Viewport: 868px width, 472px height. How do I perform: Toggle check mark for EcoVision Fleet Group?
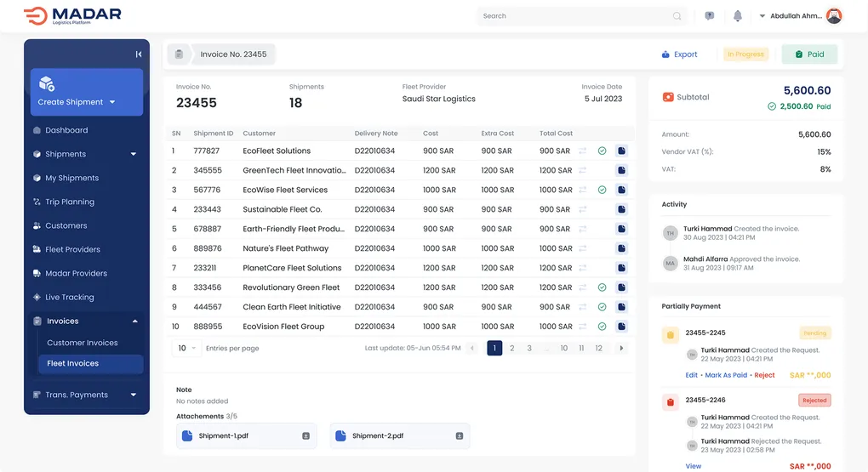[x=602, y=327]
